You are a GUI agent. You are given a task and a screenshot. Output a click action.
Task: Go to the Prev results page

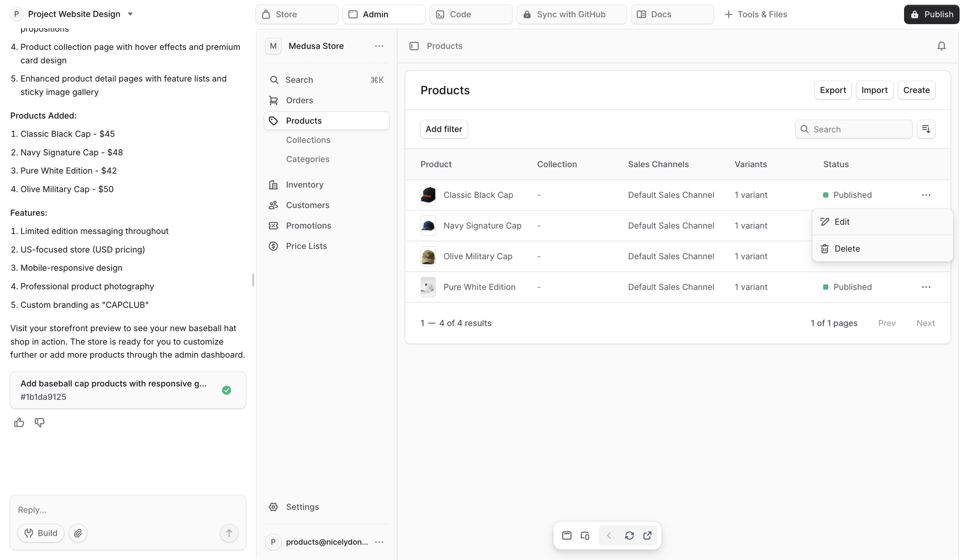(x=886, y=323)
